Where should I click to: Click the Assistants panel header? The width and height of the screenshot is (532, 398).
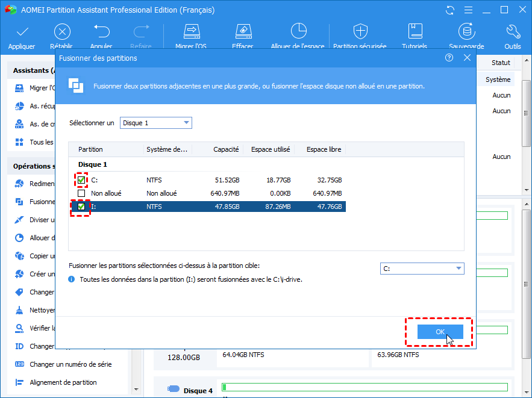[31, 70]
